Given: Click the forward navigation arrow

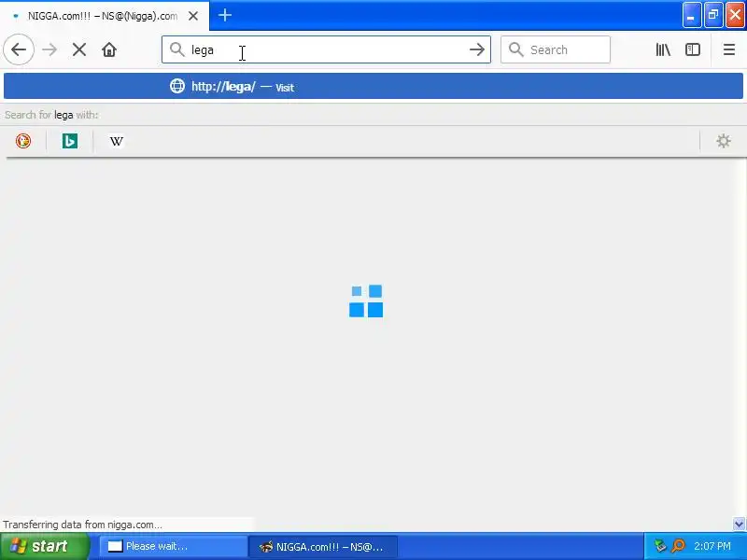Looking at the screenshot, I should point(49,49).
